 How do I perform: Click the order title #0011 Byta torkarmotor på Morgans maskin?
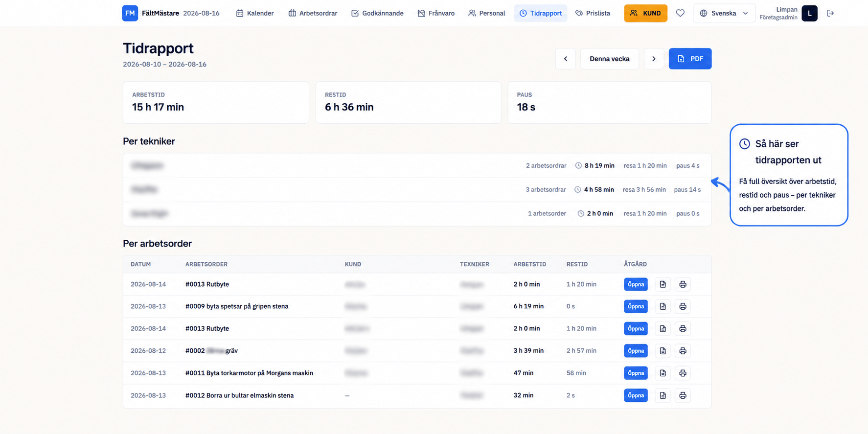(x=249, y=373)
